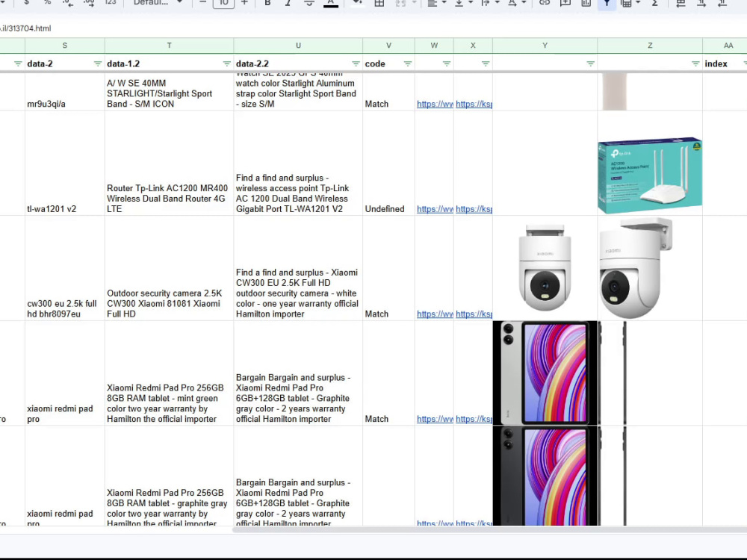Select column W header

434,46
